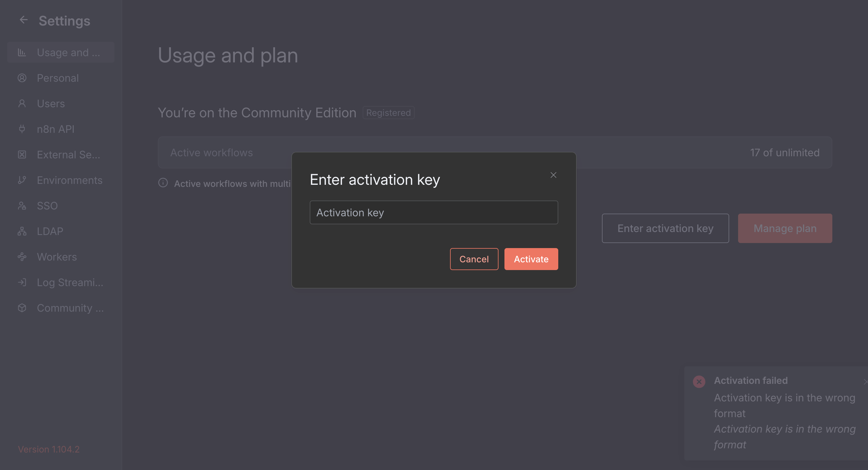Click the Log Streaming arrow icon
This screenshot has width=868, height=470.
[x=22, y=282]
